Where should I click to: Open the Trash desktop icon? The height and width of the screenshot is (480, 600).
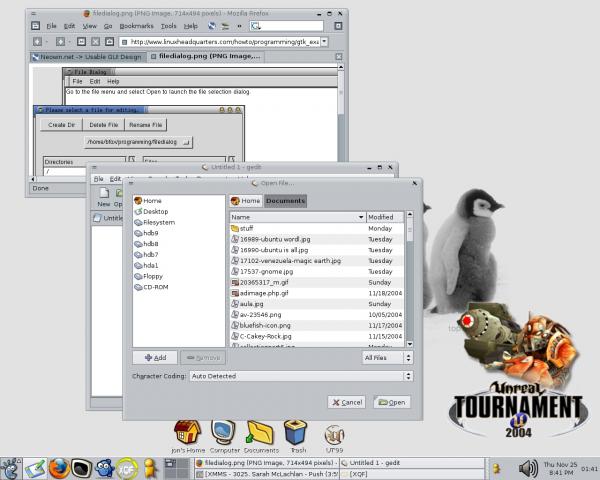click(297, 436)
